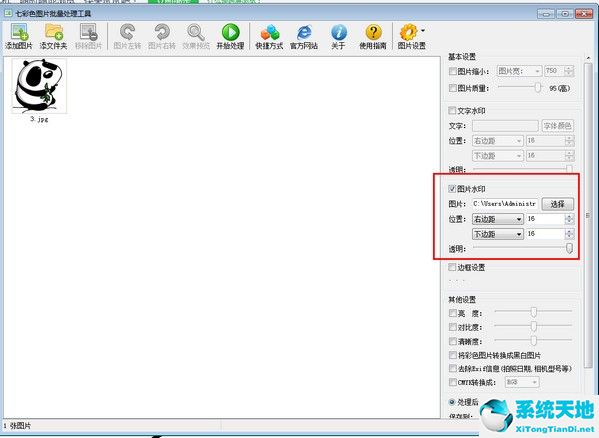
Task: Click the stepper on 图片水印 bottom margin
Action: [569, 234]
